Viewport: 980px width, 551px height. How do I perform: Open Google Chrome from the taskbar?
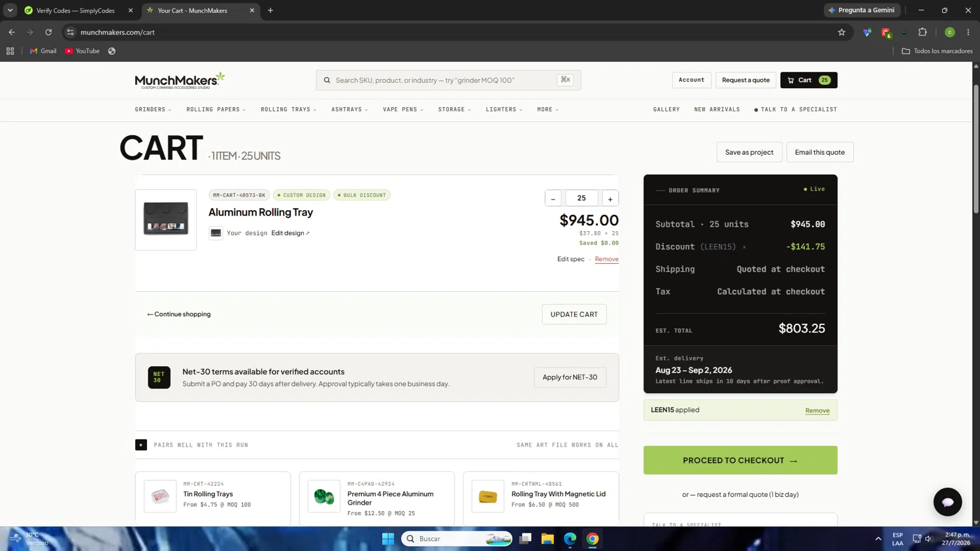593,539
